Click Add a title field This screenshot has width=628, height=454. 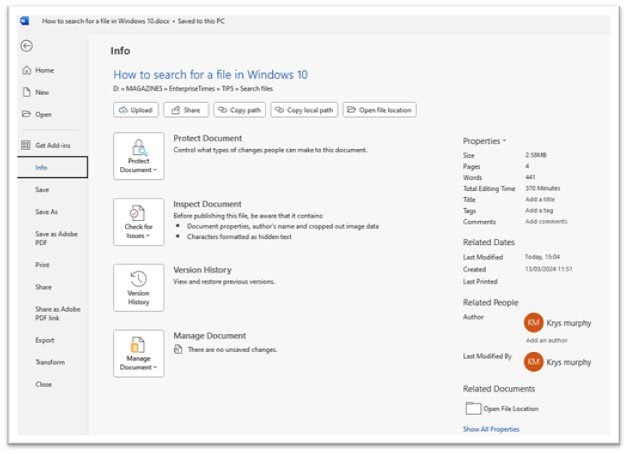point(540,199)
